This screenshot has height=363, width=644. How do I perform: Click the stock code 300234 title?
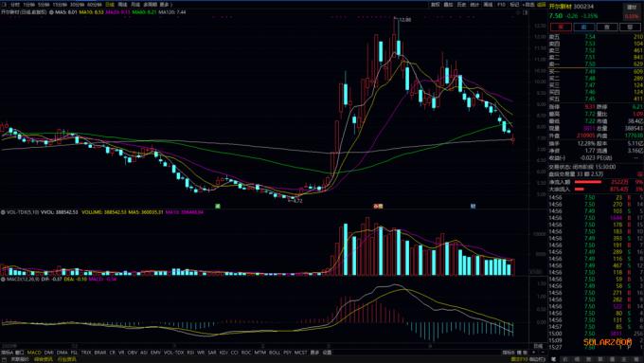point(583,7)
